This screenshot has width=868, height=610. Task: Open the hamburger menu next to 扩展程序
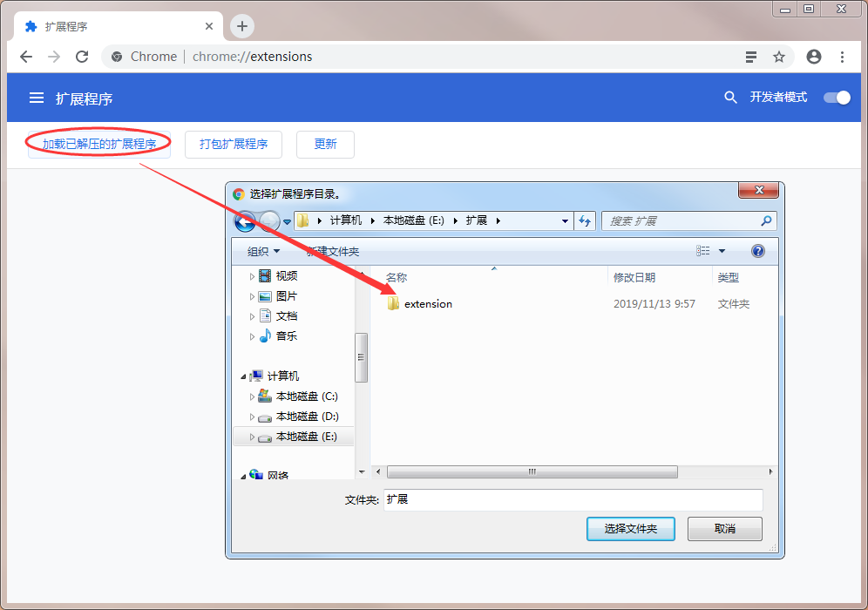pyautogui.click(x=37, y=98)
